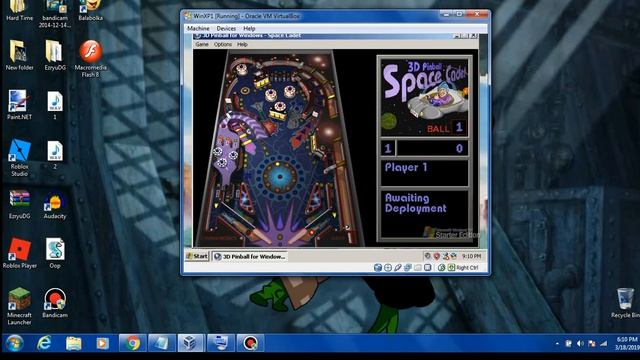Click VirtualBox USB devices indicator
This screenshot has height=360, width=640.
[x=398, y=268]
